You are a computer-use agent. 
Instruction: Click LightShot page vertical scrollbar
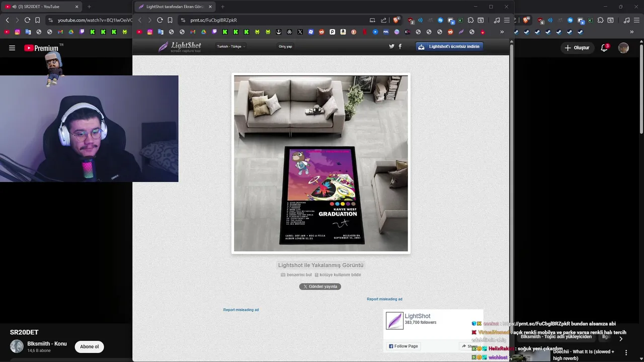(512, 201)
